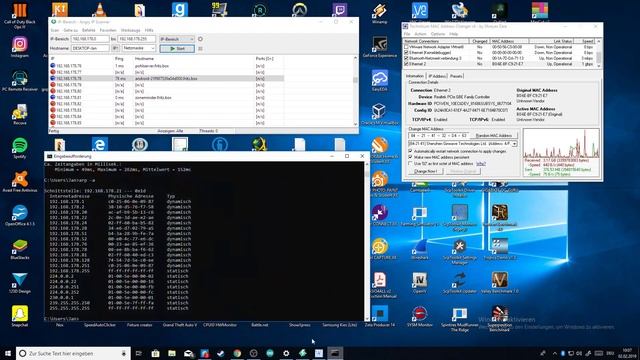The width and height of the screenshot is (640, 360).
Task: Open PC Remote Receiver desktop icon
Action: click(20, 80)
